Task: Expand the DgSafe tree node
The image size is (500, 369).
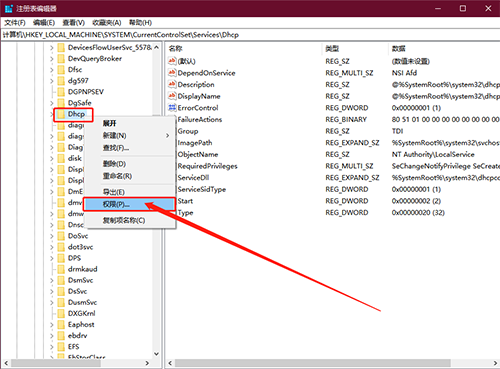Action: coord(52,103)
